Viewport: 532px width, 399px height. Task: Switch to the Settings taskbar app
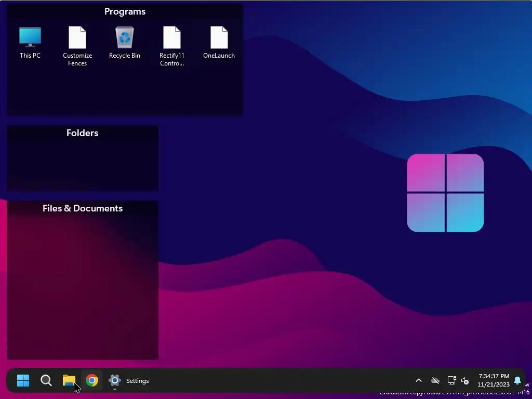pos(129,381)
